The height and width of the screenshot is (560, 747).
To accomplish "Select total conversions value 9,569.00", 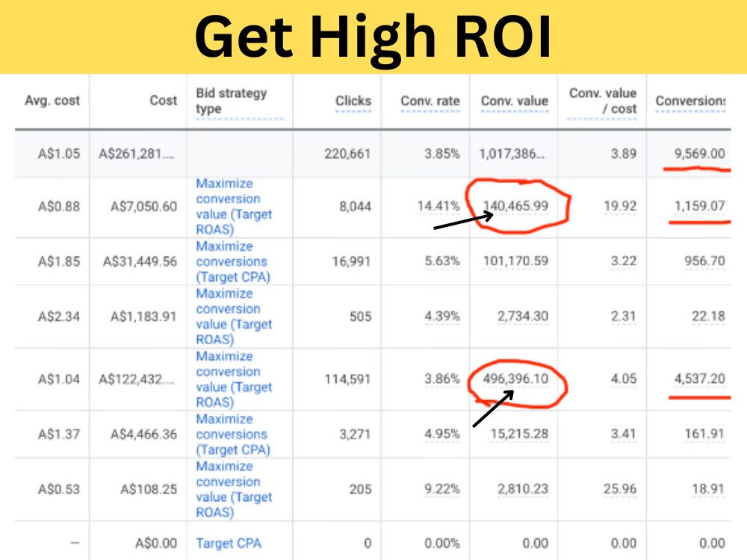I will [699, 153].
